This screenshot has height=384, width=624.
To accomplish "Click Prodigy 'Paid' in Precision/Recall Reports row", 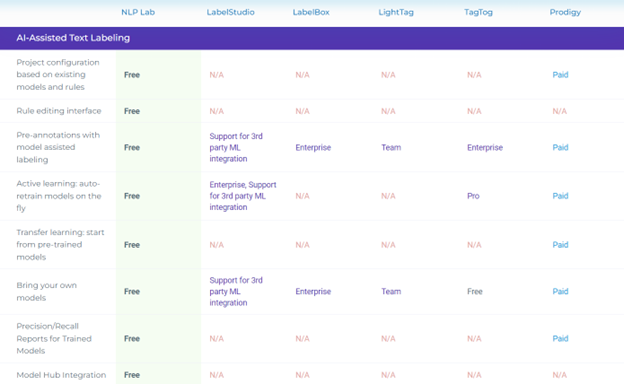I will (560, 338).
